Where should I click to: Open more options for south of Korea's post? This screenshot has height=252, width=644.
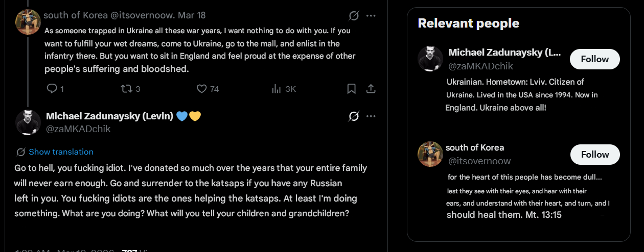tap(371, 16)
